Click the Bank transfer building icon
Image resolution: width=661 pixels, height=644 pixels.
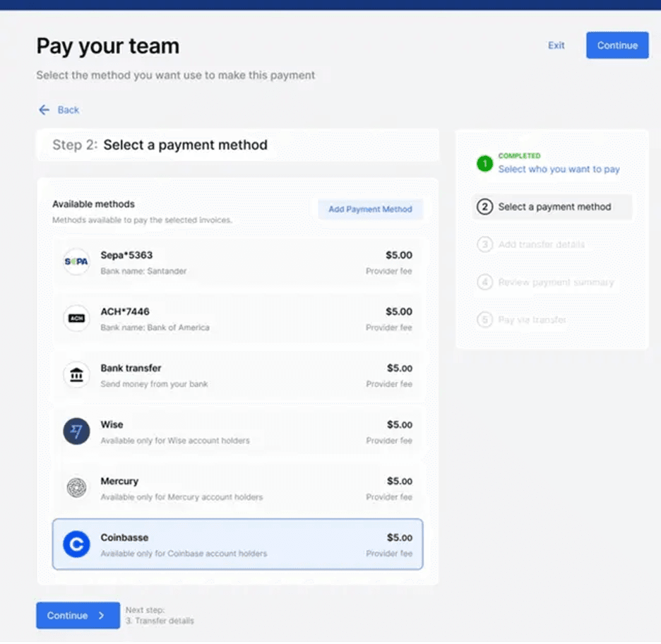(x=76, y=375)
